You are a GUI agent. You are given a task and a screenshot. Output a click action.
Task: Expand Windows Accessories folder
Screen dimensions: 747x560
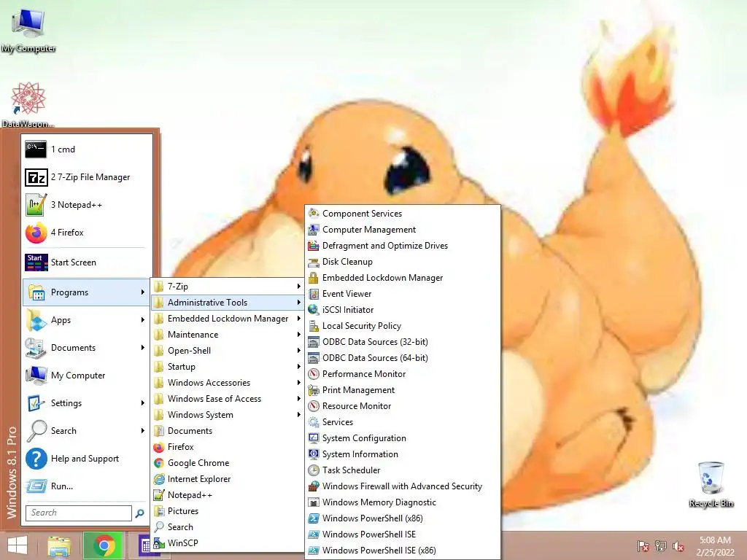point(228,382)
